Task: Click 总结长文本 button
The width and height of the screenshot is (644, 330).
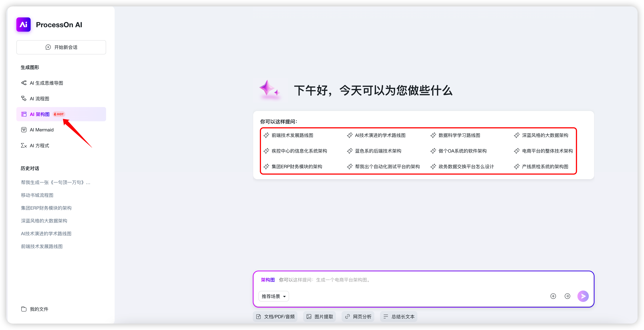Action: pyautogui.click(x=399, y=316)
